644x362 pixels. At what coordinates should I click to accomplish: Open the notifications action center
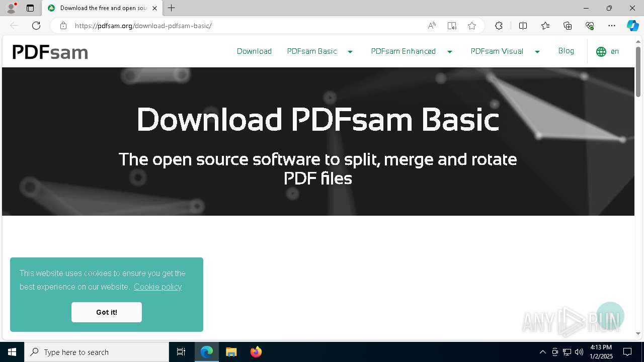[627, 352]
